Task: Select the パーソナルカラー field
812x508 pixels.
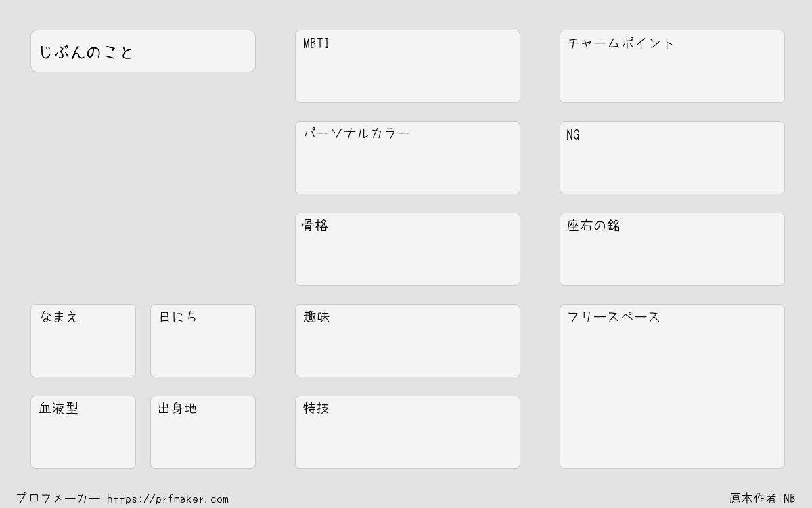Action: [x=407, y=158]
